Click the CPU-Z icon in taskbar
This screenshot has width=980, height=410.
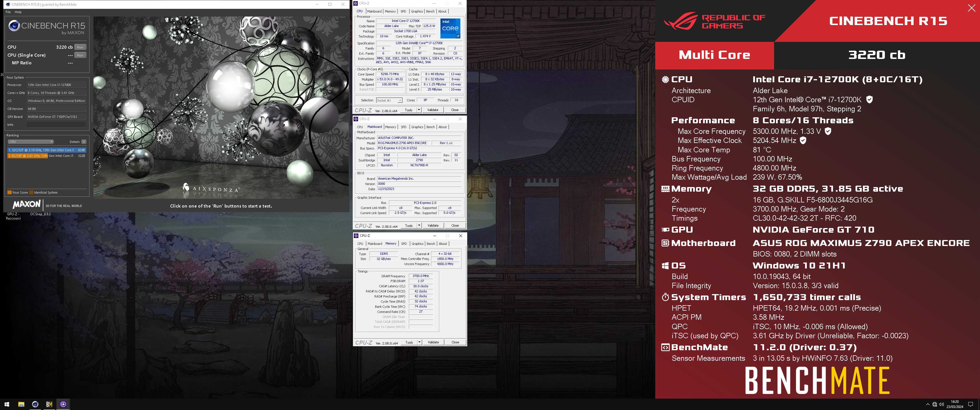coord(63,404)
